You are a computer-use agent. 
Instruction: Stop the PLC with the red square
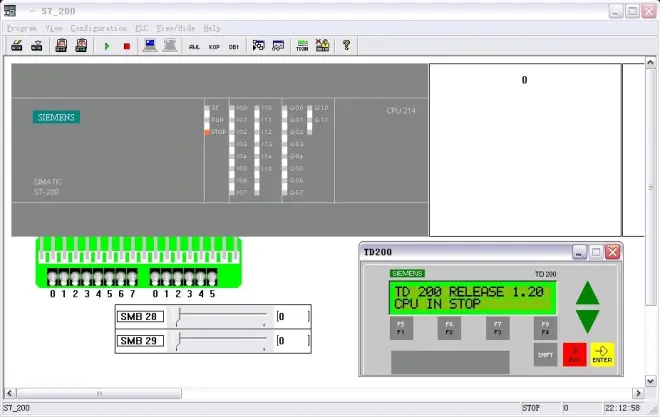pos(127,46)
